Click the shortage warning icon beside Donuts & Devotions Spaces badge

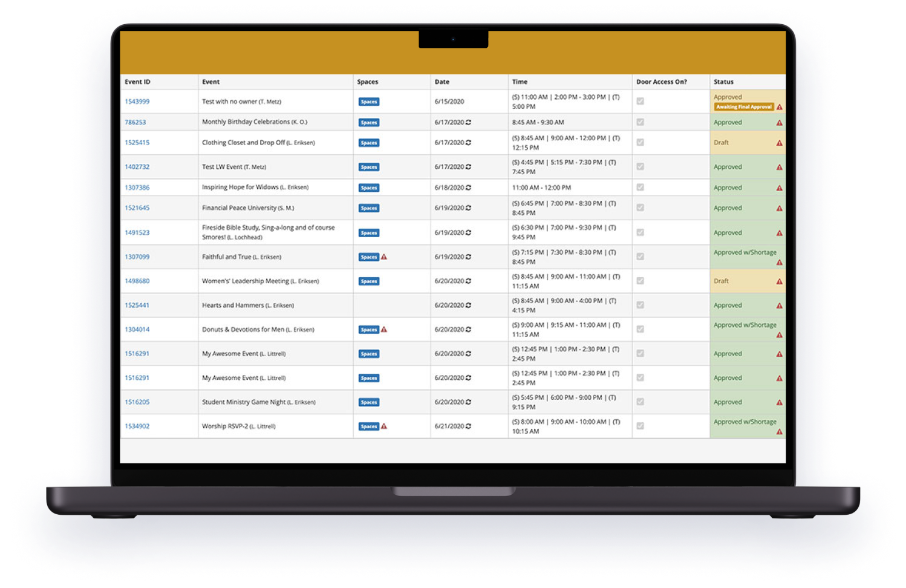pos(385,329)
